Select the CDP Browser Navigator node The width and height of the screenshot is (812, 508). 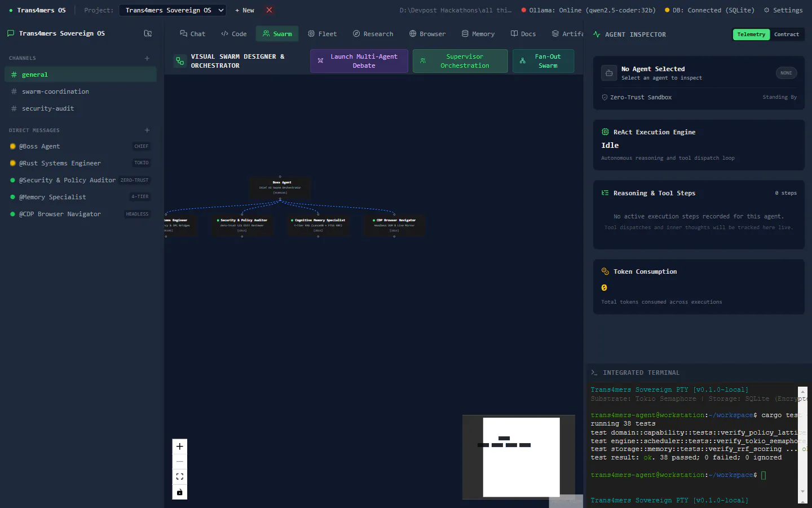click(394, 225)
